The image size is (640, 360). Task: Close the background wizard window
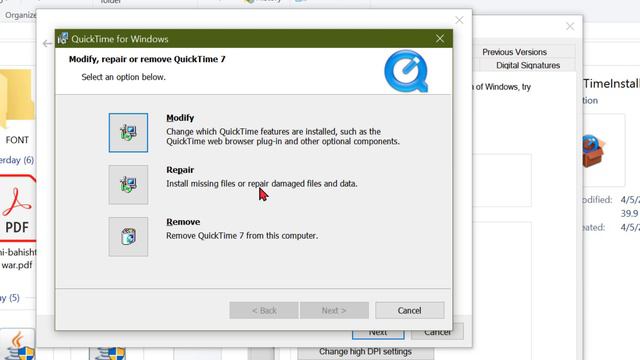point(459,20)
